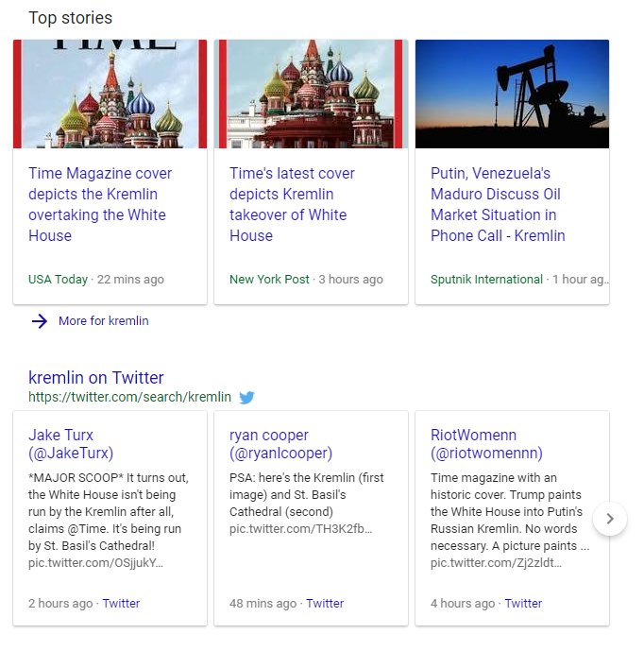644x651 pixels.
Task: Click the *MAJOR SCOOP* tweet text
Action: pyautogui.click(x=109, y=511)
